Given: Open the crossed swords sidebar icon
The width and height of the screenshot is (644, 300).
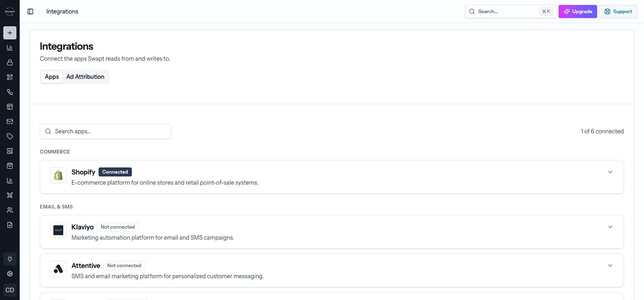Looking at the screenshot, I should 10,195.
